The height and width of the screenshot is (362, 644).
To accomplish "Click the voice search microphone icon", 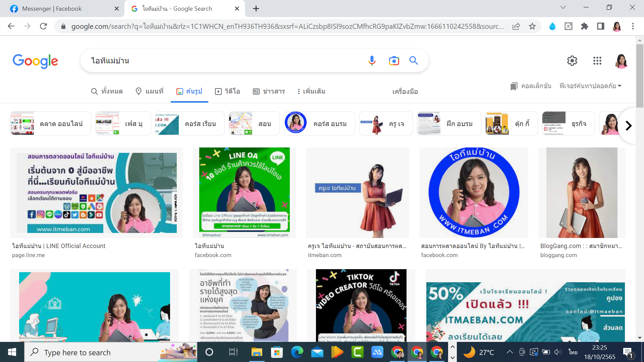I will (372, 61).
